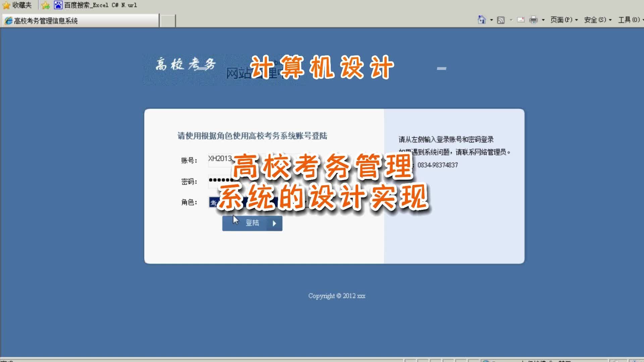
Task: Click the read mail icon
Action: coord(521,20)
